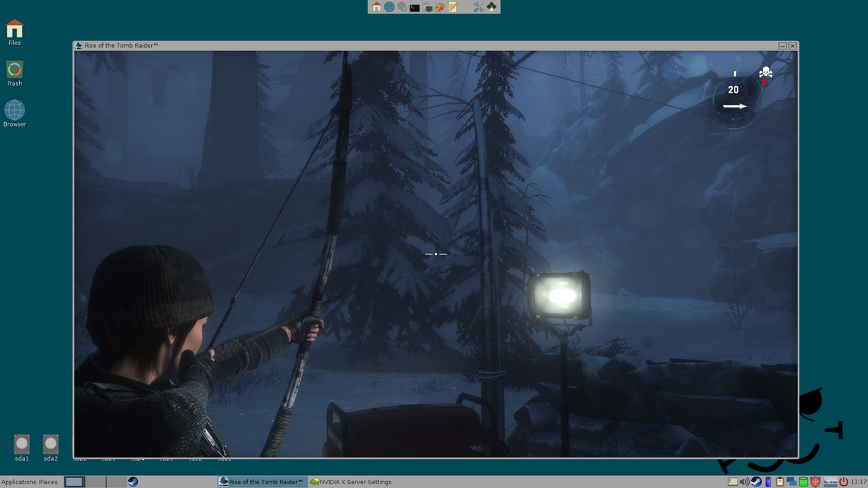The width and height of the screenshot is (868, 488).
Task: Click the red shield tray icon
Action: (815, 482)
